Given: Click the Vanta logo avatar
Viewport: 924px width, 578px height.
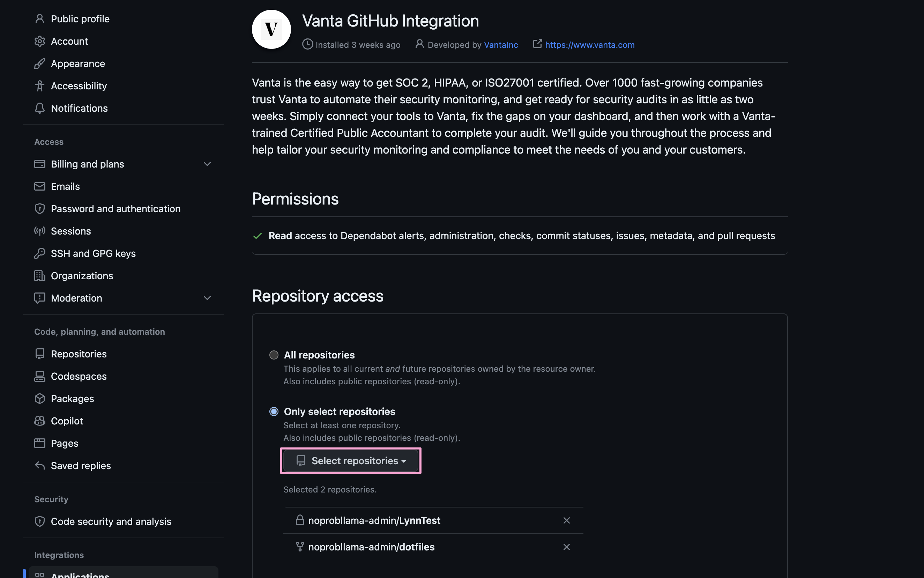Looking at the screenshot, I should 271,29.
